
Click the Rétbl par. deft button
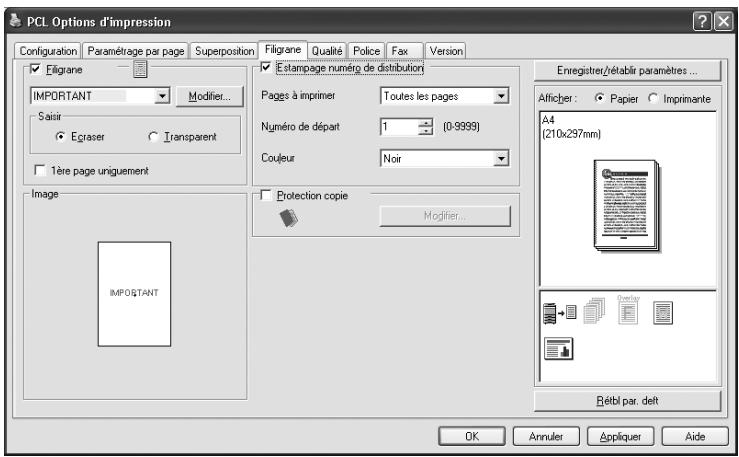627,401
